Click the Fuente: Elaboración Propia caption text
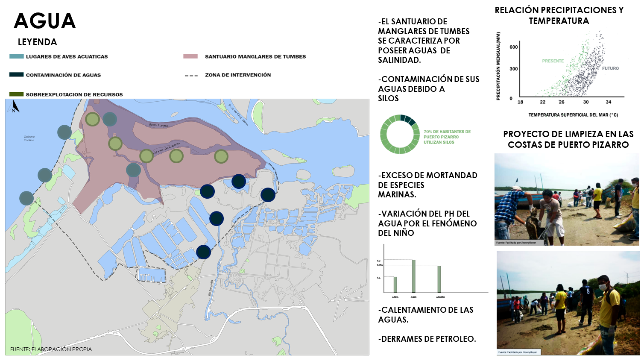The width and height of the screenshot is (644, 361). pyautogui.click(x=51, y=349)
